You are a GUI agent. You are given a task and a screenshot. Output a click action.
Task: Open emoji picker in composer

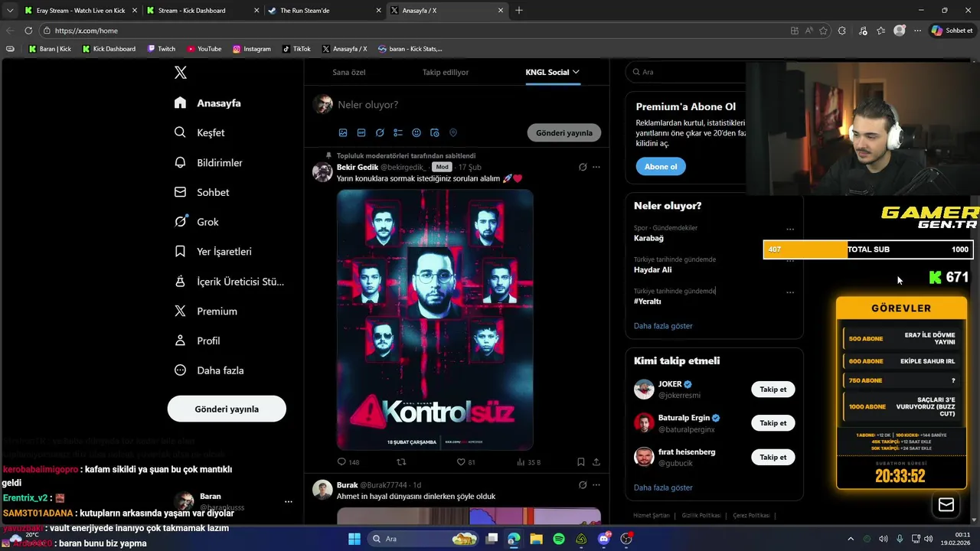click(416, 132)
